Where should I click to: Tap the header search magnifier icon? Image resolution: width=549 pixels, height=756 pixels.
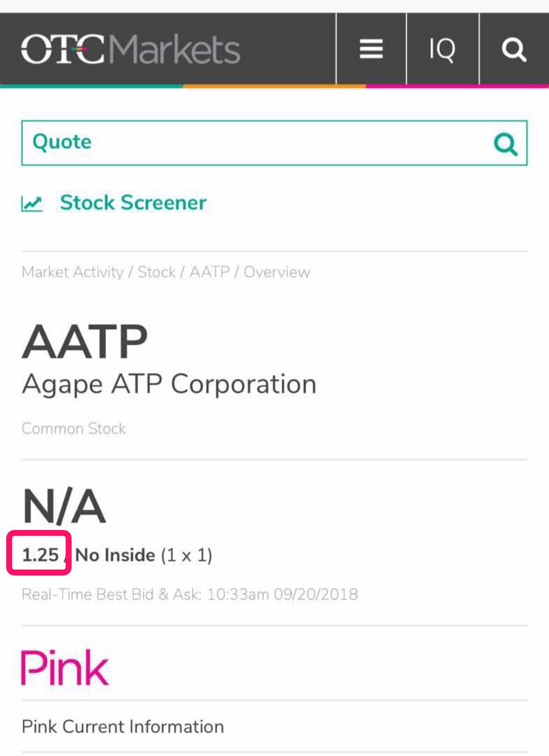point(514,49)
